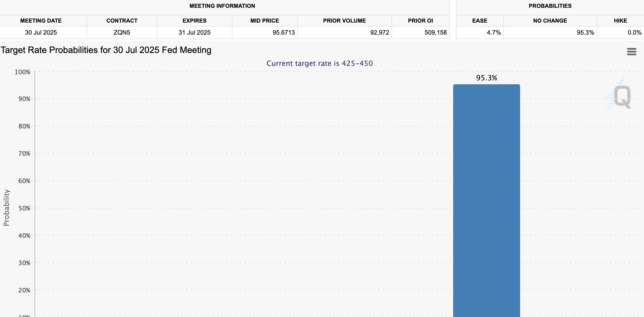Click the meeting date cell 30 Jul 2025
The height and width of the screenshot is (317, 644).
[x=41, y=32]
